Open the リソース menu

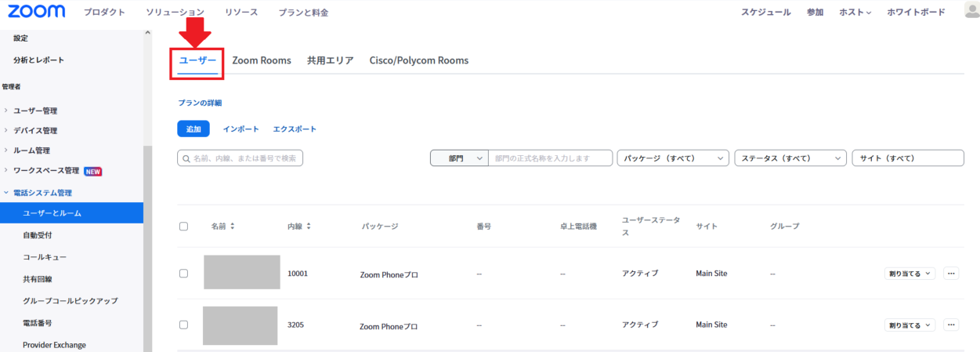pos(242,13)
